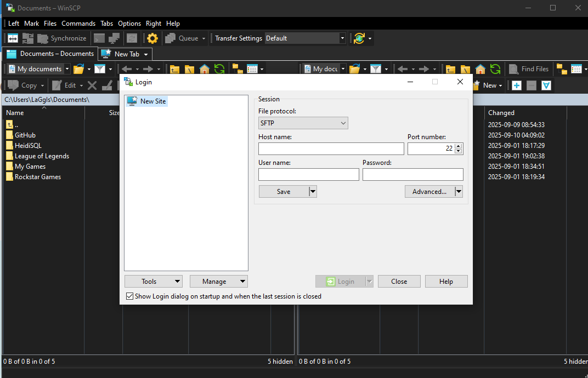Open the Manage dropdown button
Screen dimensions: 588x378
pyautogui.click(x=219, y=282)
